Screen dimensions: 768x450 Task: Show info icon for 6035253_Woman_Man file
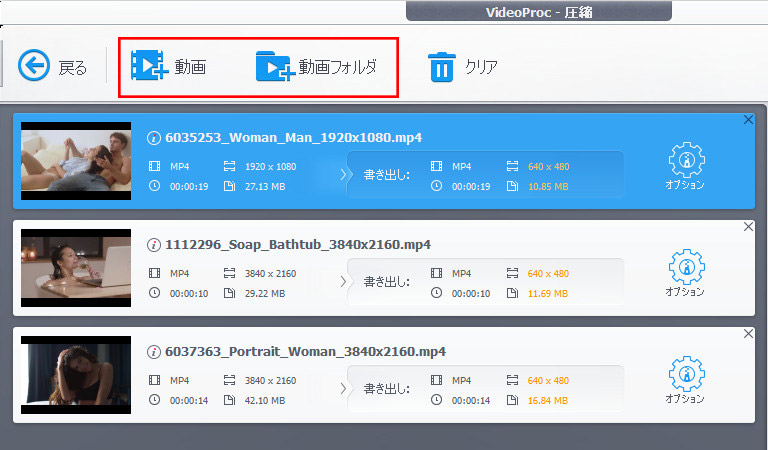(x=154, y=138)
